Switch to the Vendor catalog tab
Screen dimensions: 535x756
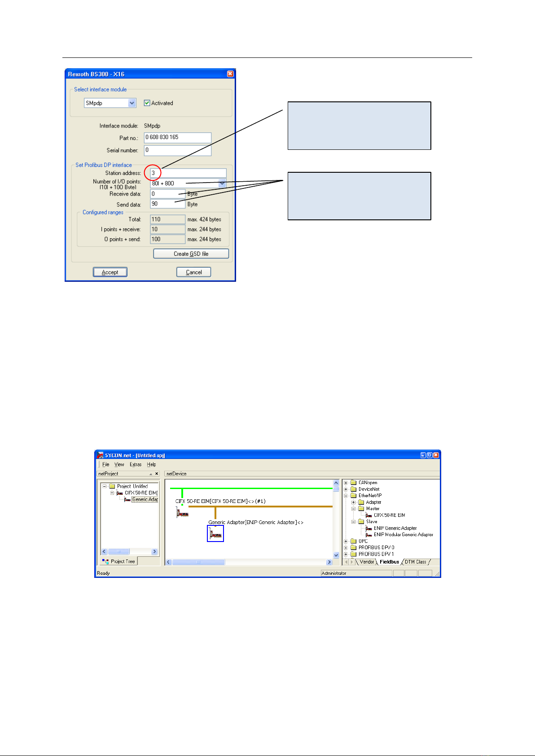(367, 562)
